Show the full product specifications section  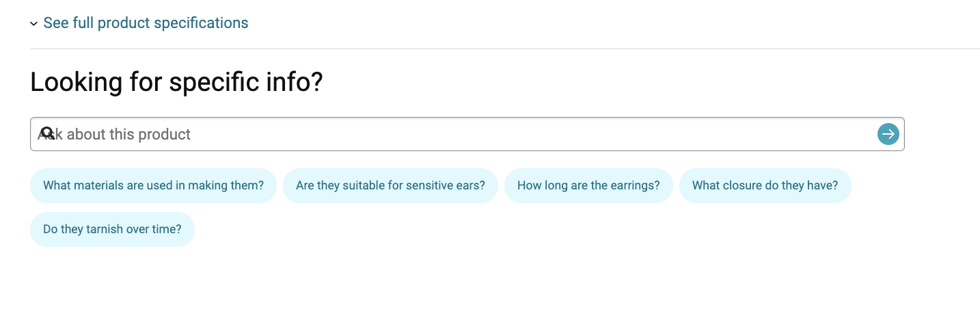coord(146,23)
